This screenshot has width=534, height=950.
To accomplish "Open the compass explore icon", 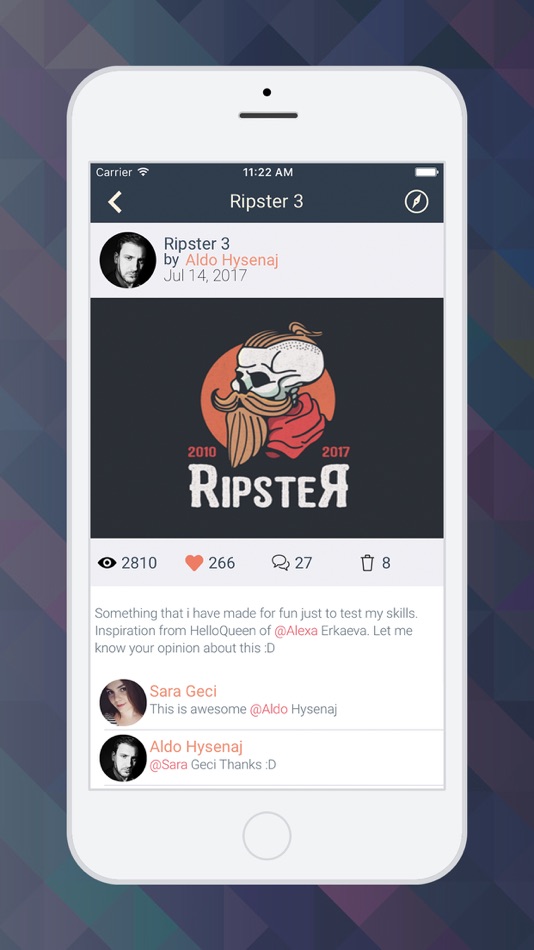I will coord(416,202).
